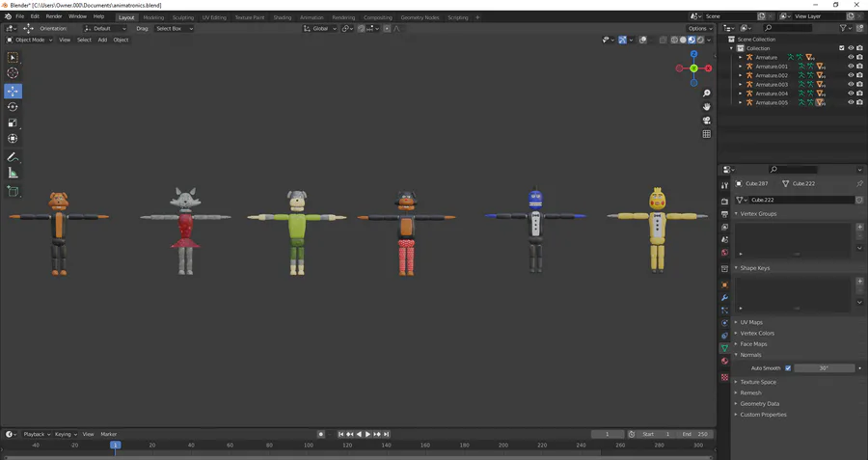
Task: Toggle the Auto Smooth checkbox
Action: [x=788, y=368]
